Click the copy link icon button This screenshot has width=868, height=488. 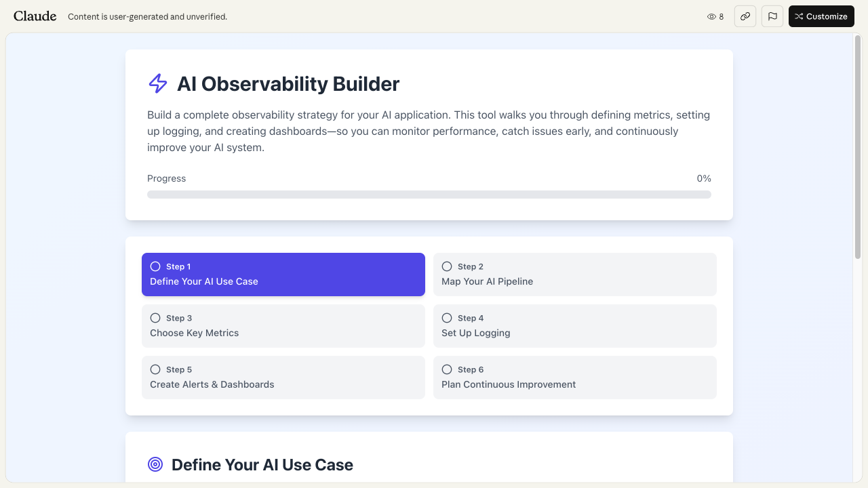click(x=745, y=16)
